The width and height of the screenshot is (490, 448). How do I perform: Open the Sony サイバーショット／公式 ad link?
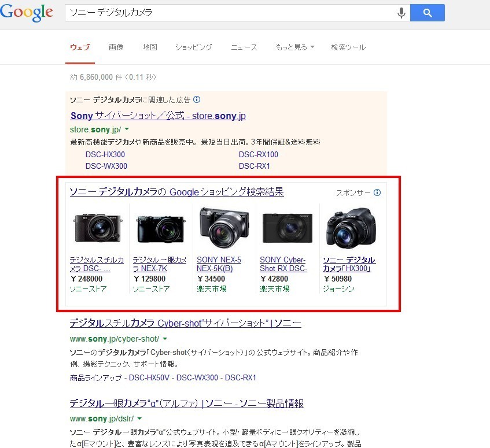(x=158, y=116)
